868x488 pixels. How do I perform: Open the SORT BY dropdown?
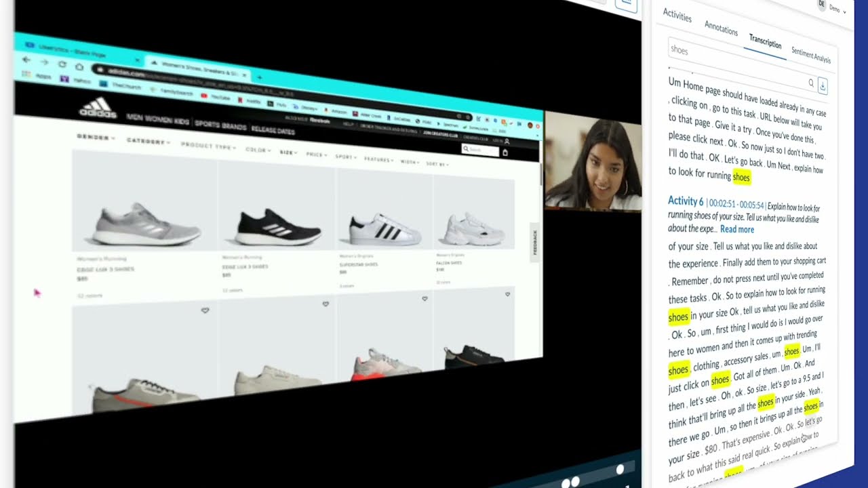(x=437, y=165)
